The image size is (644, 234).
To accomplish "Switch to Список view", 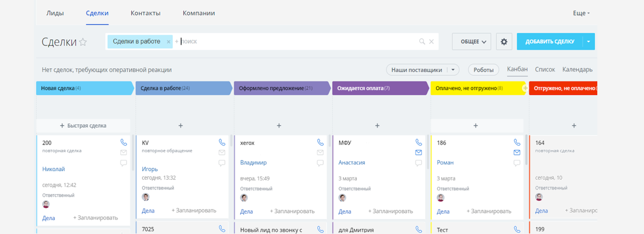I will (545, 69).
